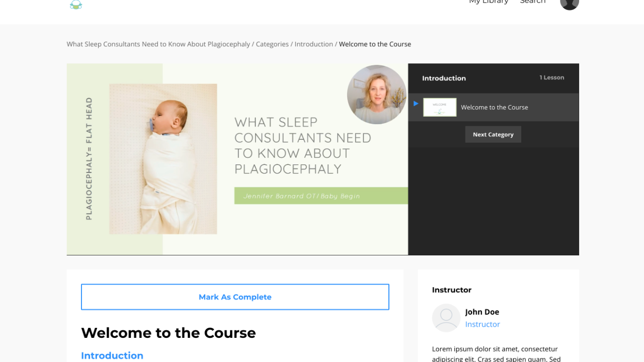Go to the Next Category button
The width and height of the screenshot is (644, 362).
493,135
